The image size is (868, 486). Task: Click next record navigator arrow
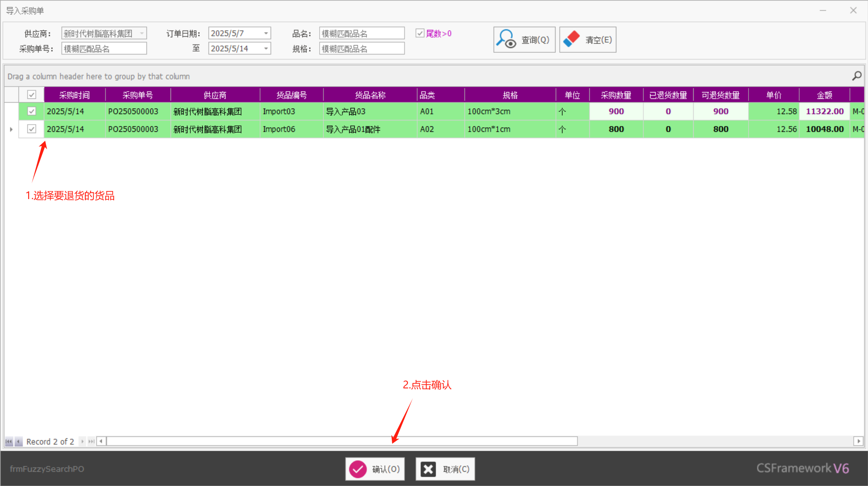(x=82, y=442)
